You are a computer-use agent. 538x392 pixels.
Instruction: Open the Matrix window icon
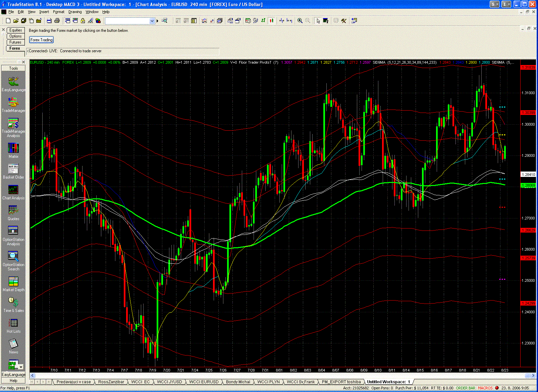[x=13, y=150]
